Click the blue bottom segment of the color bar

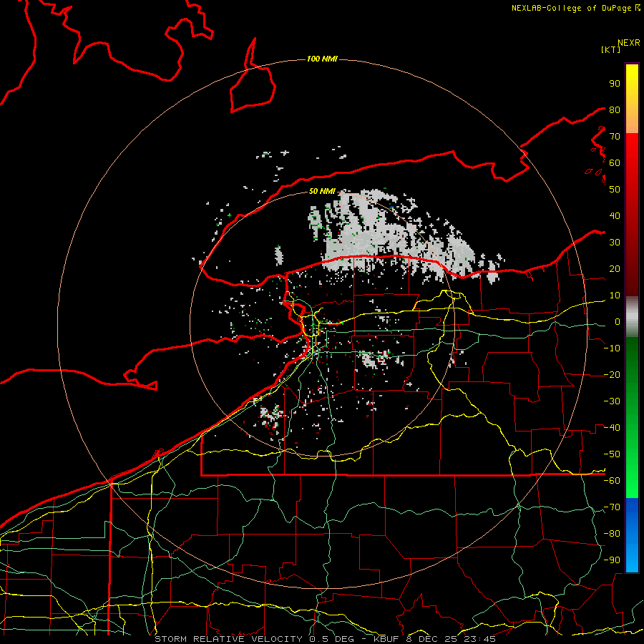point(632,535)
